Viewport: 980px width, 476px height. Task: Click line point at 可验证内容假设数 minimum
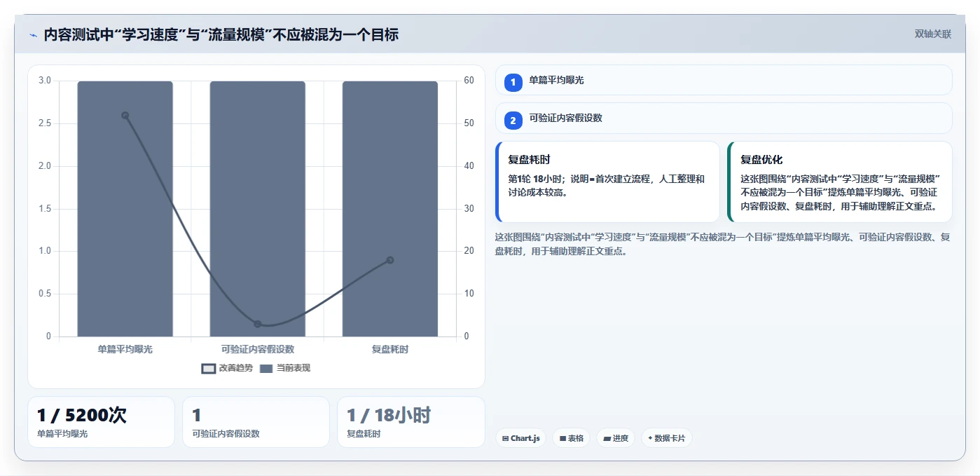tap(257, 324)
